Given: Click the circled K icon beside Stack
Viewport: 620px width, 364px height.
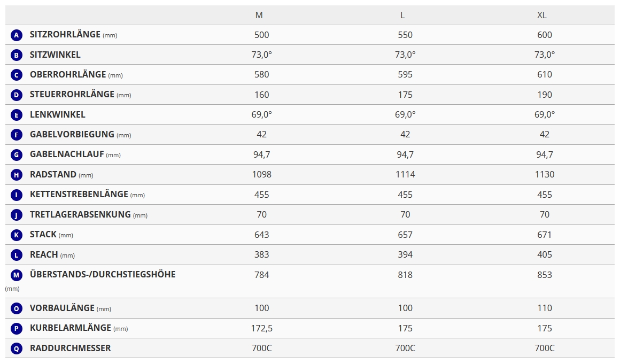Looking at the screenshot, I should [17, 235].
